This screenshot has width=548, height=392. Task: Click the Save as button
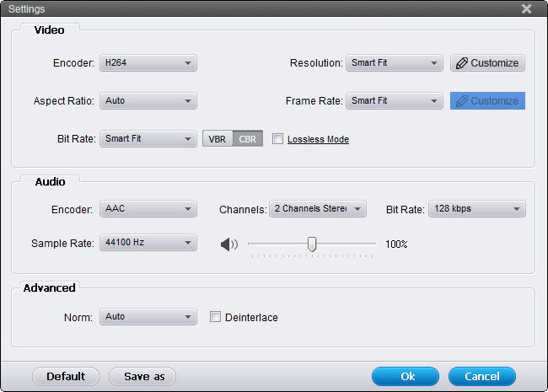tap(142, 376)
